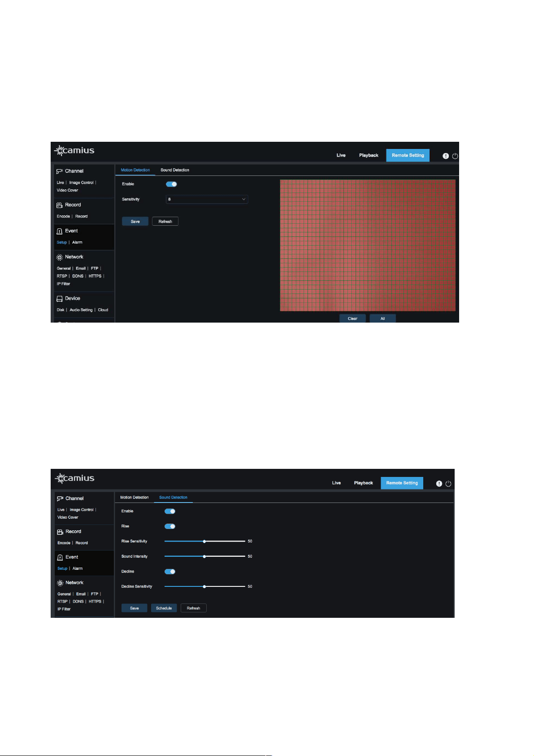534x756 pixels.
Task: Click the Event alarm icon in Sound Detection screenshot
Action: click(x=60, y=557)
